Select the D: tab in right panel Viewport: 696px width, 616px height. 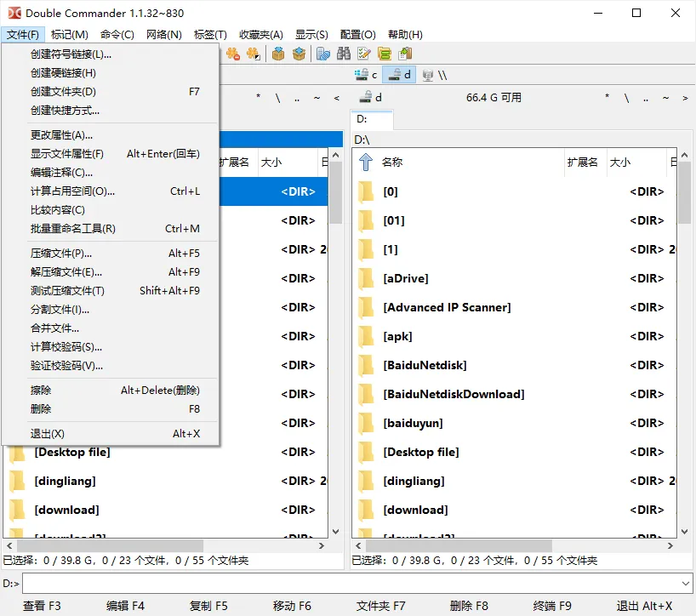(372, 119)
